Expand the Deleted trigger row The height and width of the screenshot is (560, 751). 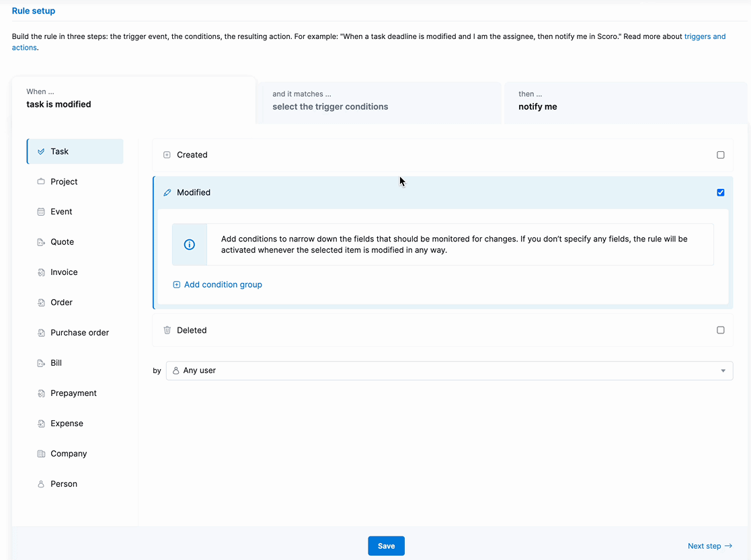[442, 330]
